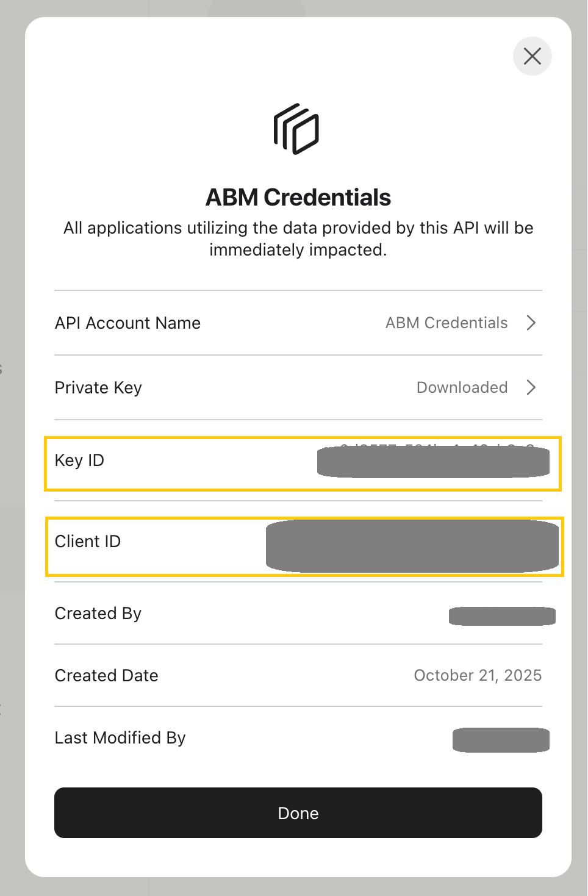This screenshot has height=896, width=588.
Task: Click the arrow icon on the Private Key row
Action: click(x=531, y=387)
